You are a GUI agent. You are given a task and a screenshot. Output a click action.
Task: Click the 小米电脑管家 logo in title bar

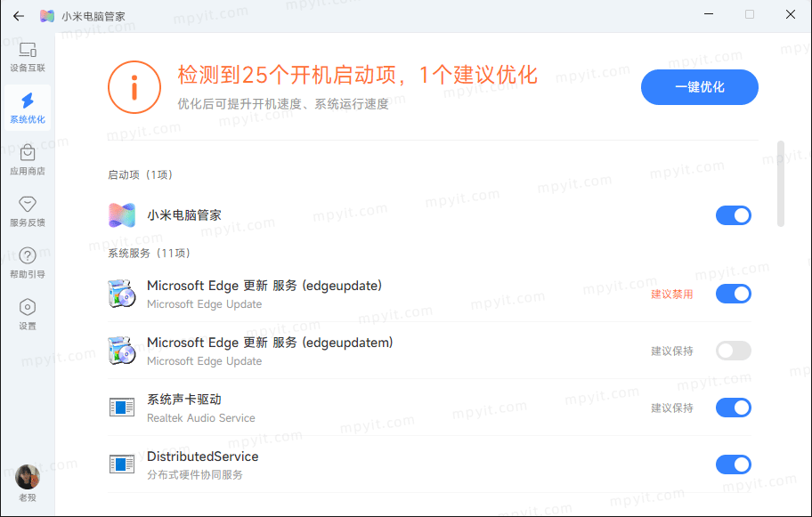pyautogui.click(x=47, y=16)
